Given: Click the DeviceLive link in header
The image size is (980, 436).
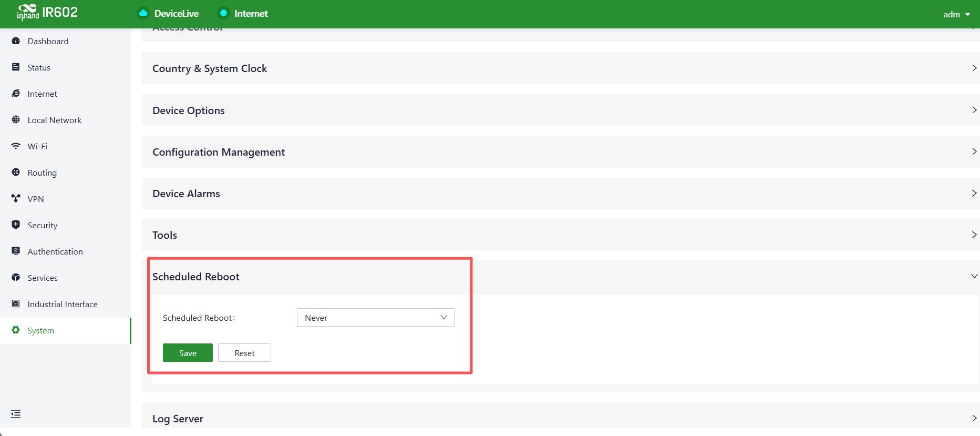Looking at the screenshot, I should (x=177, y=14).
